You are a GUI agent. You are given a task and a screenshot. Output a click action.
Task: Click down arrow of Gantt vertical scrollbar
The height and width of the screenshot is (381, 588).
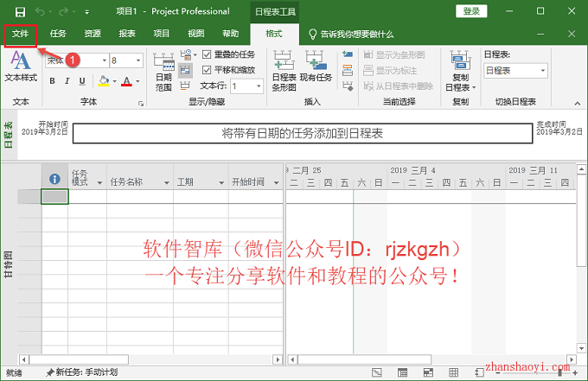click(581, 348)
